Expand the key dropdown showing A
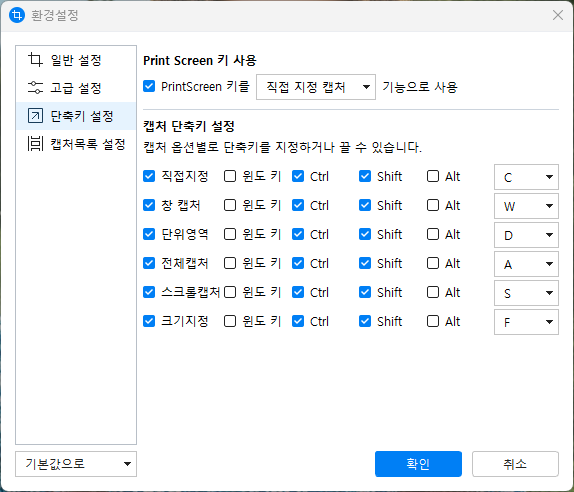Screen dimensions: 574x492 click(x=526, y=264)
